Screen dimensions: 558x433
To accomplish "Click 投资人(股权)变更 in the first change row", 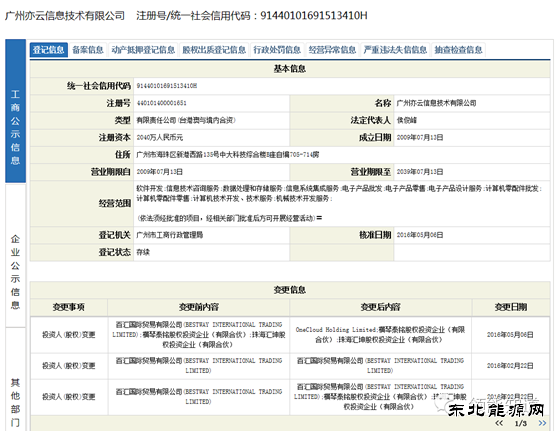I will tap(69, 335).
